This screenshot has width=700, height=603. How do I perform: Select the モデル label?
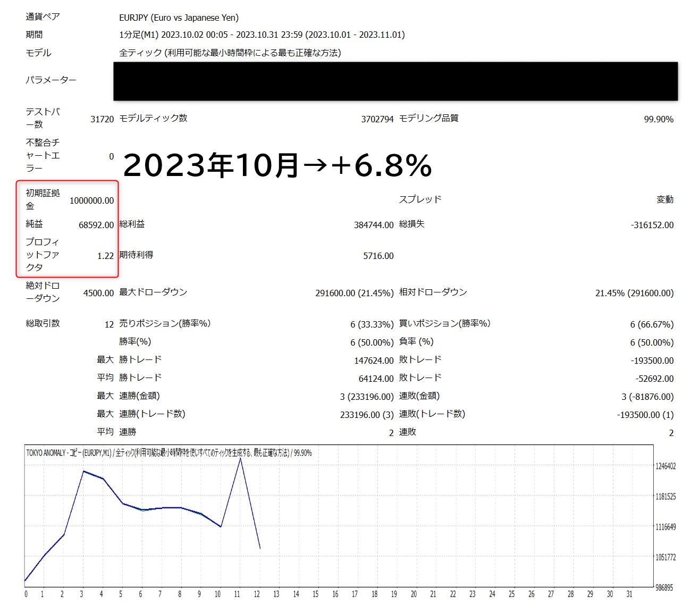tap(38, 53)
